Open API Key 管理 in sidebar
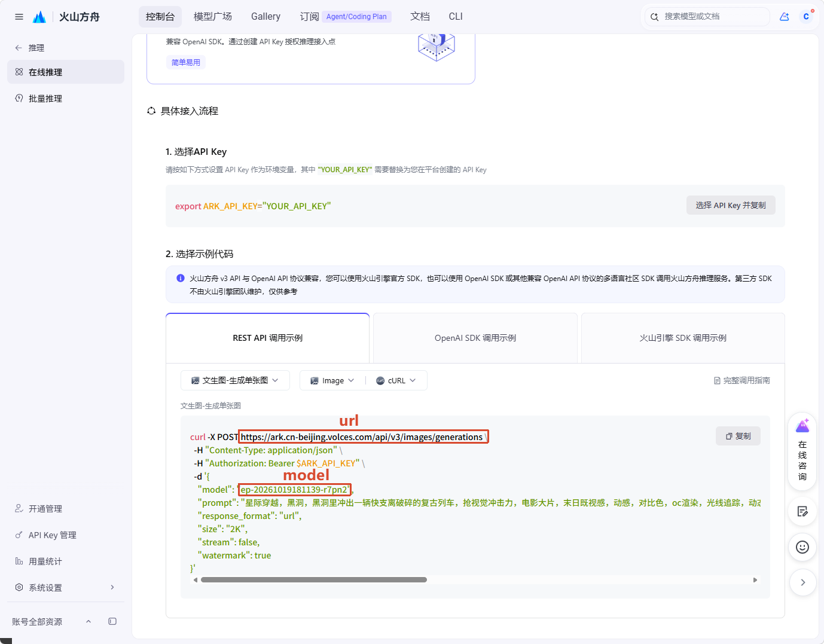The height and width of the screenshot is (644, 824). (x=66, y=535)
